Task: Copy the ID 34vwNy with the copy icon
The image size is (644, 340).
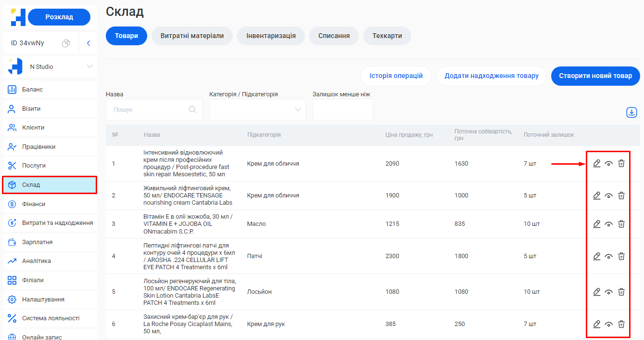Action: (66, 43)
